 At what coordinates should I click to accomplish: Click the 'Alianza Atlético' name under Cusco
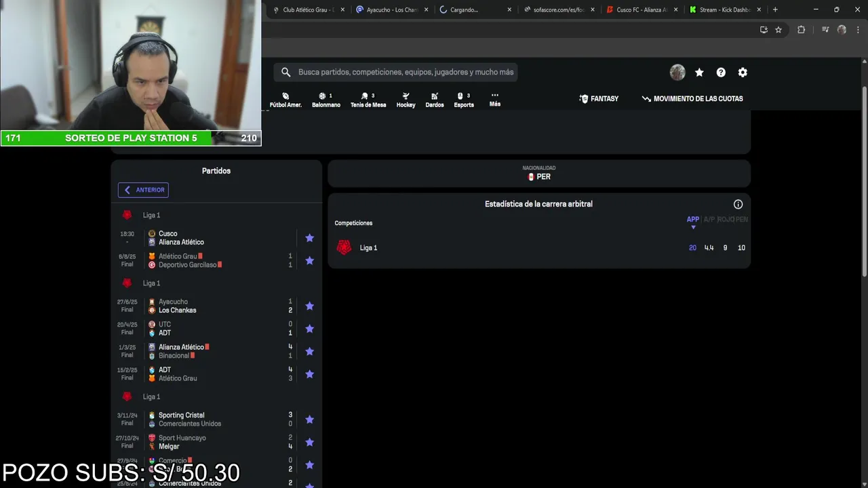coord(181,242)
